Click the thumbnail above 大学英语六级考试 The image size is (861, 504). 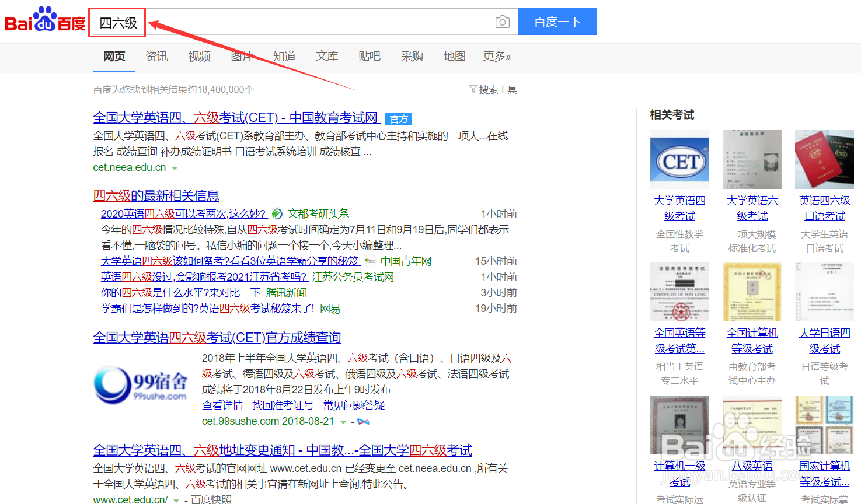point(752,159)
